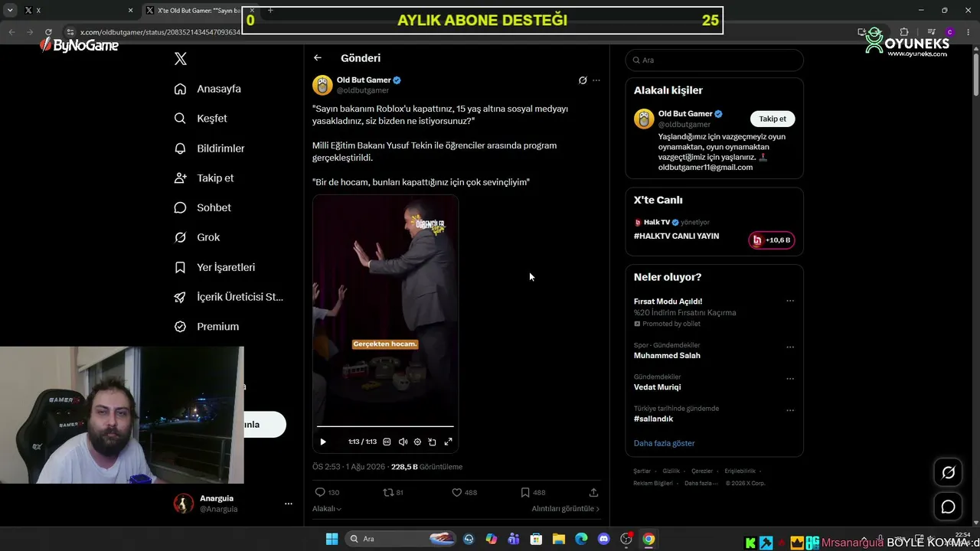This screenshot has width=980, height=551.
Task: Open Old But Gamer profile avatar on post
Action: [322, 84]
